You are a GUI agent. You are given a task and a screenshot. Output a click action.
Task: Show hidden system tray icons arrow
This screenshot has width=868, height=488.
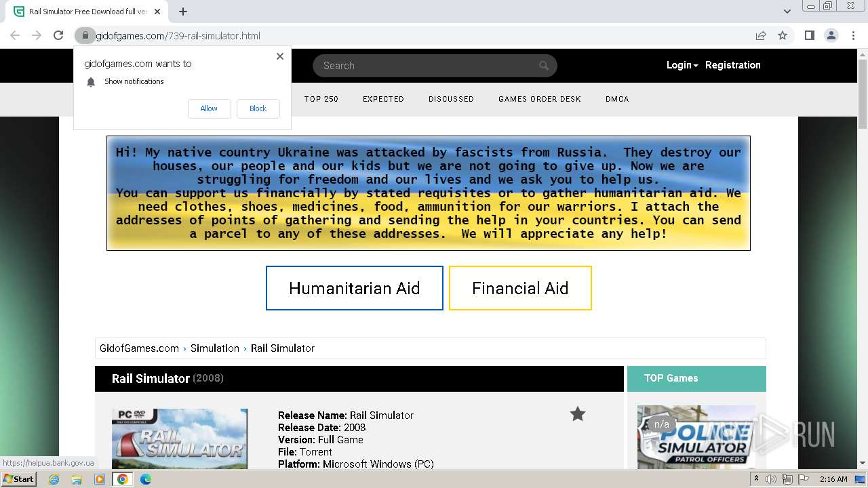756,479
